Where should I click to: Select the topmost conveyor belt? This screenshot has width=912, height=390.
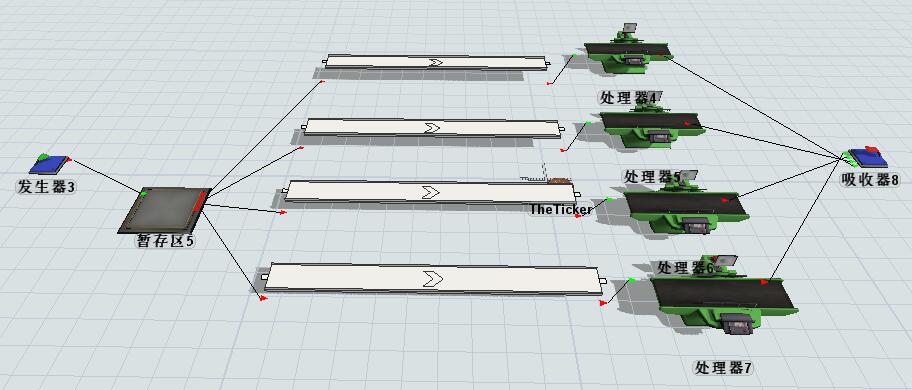coord(436,62)
